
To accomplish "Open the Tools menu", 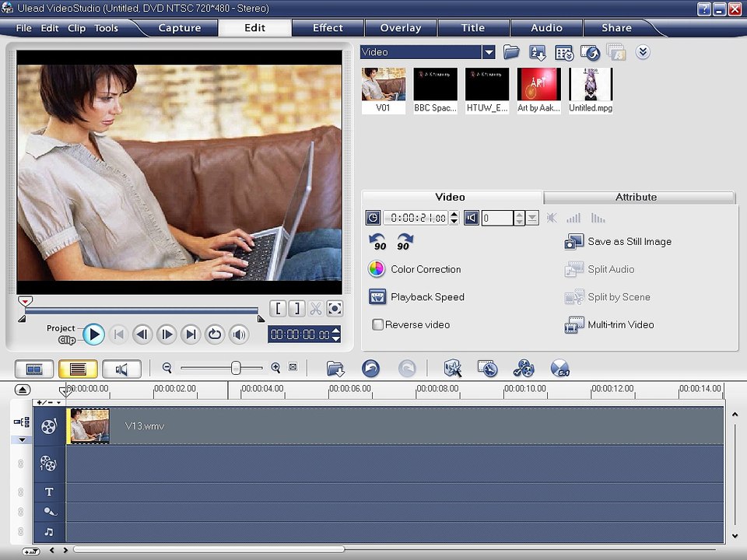I will (x=106, y=28).
